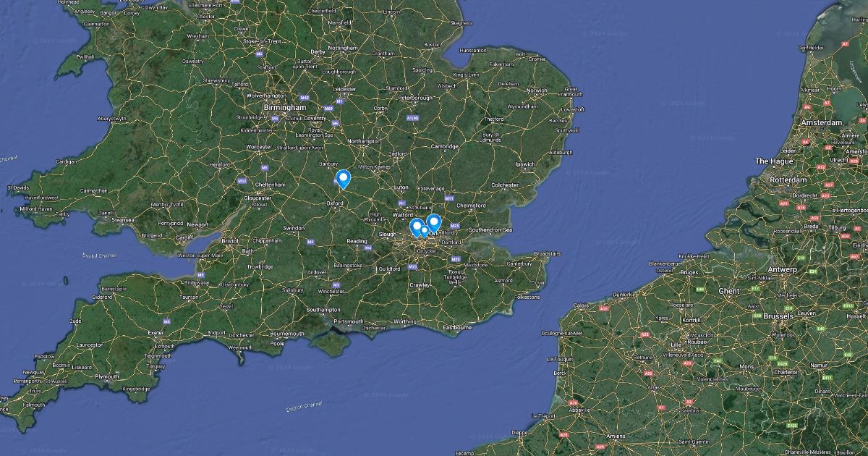Select the leftmost pin over London
Screen dimensions: 868x456
(417, 227)
